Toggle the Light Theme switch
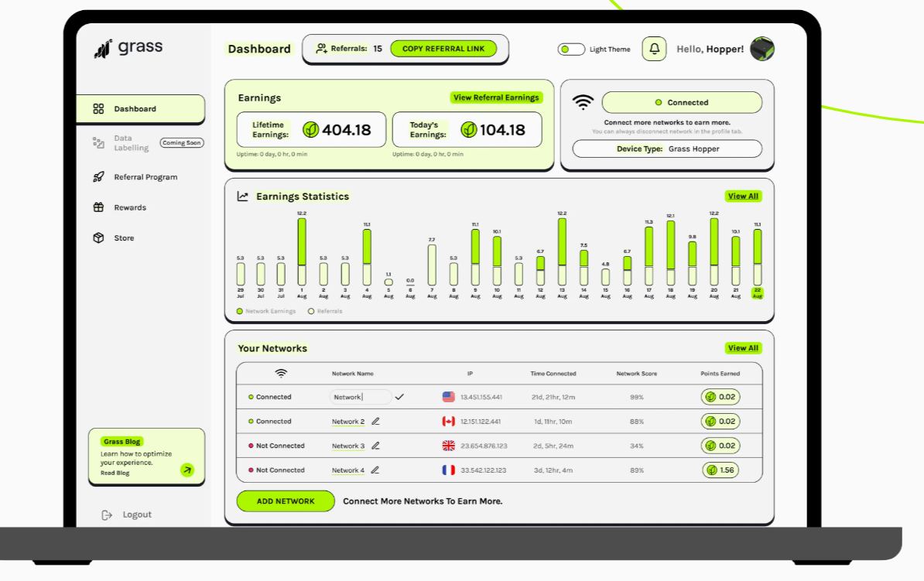 (571, 49)
